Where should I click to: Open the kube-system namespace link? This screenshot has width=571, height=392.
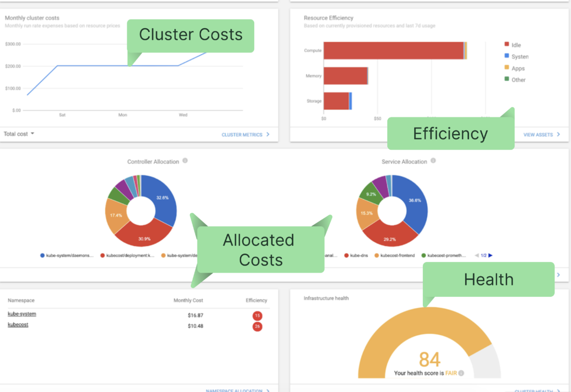22,314
